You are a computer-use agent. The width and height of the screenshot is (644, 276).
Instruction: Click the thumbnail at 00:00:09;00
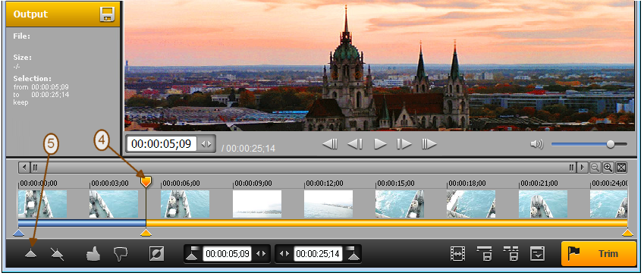(257, 204)
